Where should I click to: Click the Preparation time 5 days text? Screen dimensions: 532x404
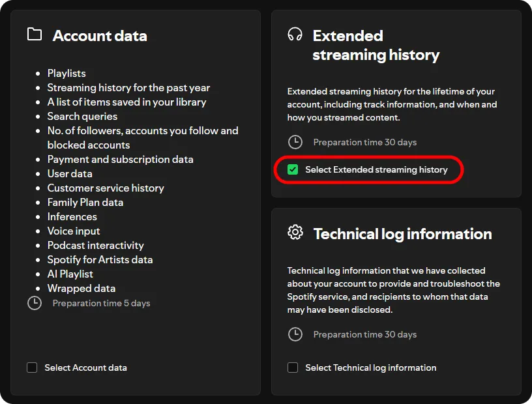pos(101,304)
